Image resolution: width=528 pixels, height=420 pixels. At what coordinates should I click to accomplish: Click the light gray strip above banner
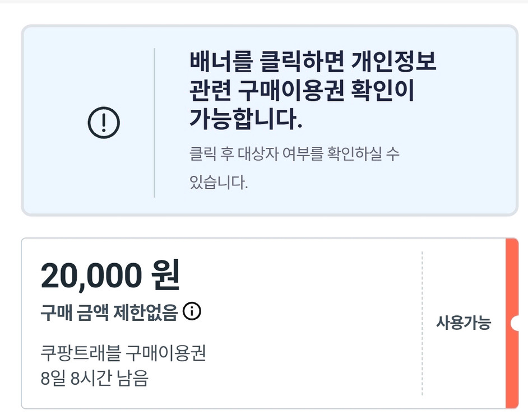click(x=263, y=2)
